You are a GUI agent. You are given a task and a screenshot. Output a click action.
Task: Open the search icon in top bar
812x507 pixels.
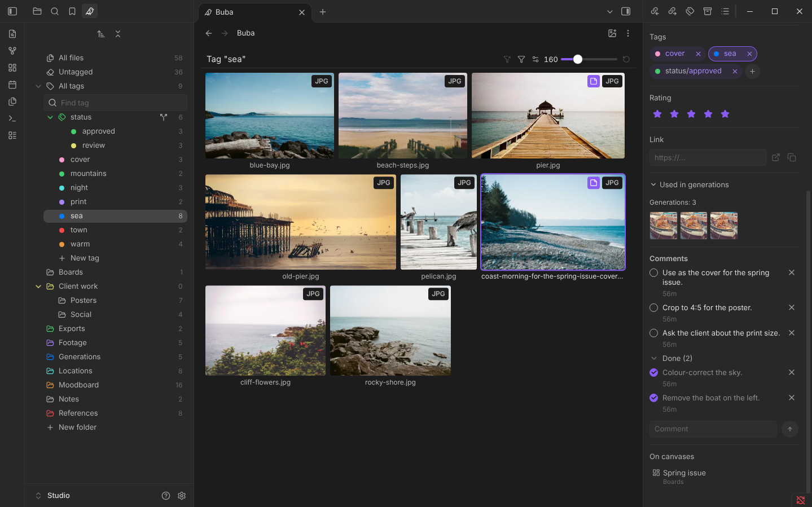pyautogui.click(x=55, y=11)
